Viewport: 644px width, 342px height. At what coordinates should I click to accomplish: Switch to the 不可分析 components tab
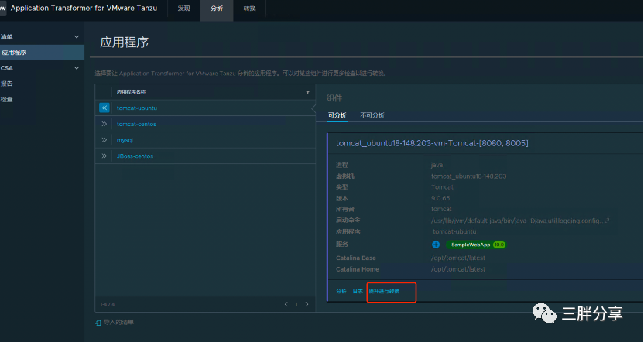click(x=372, y=115)
